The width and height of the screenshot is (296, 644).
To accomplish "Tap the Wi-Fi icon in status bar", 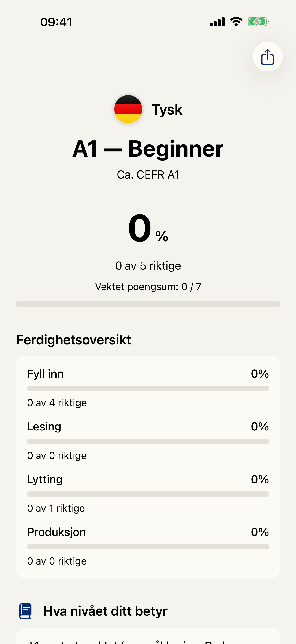I will tap(236, 22).
